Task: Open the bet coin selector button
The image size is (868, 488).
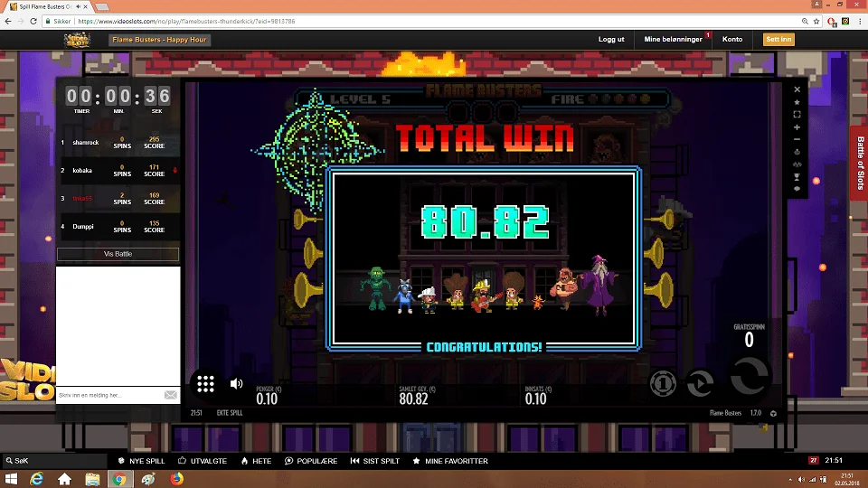Action: coord(663,383)
